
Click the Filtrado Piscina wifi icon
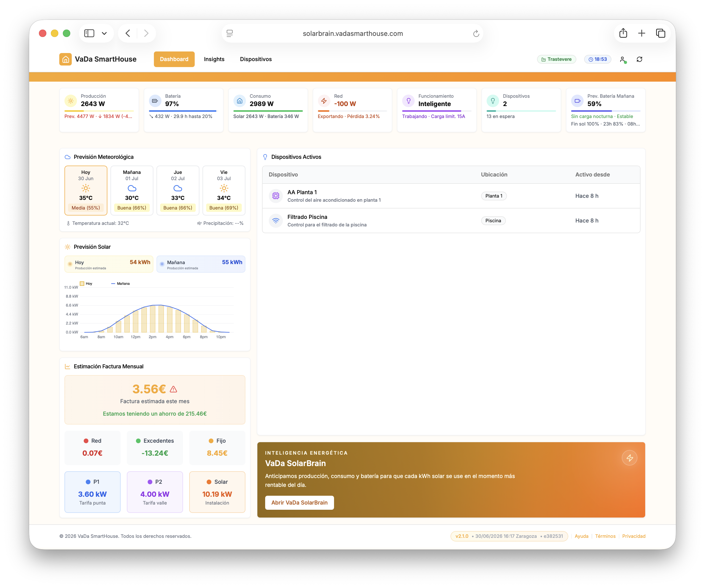(x=276, y=220)
